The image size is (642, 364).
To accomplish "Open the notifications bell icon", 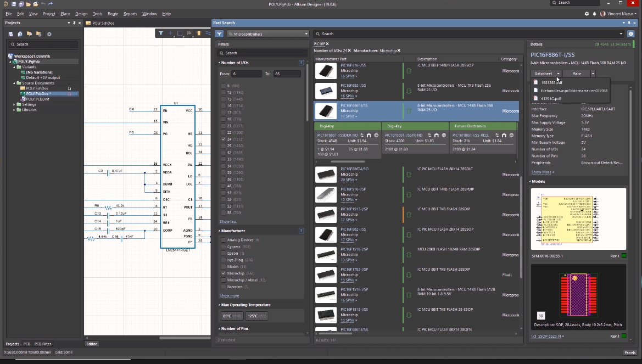I will click(595, 14).
